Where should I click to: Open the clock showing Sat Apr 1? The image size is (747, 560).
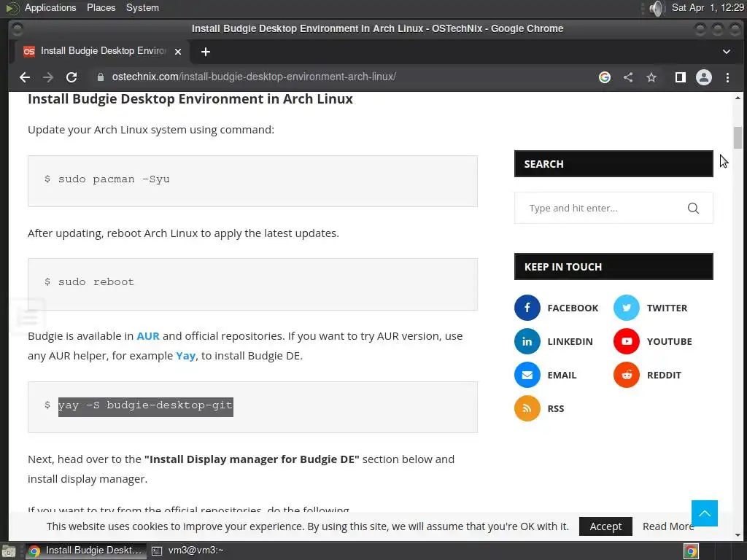(708, 7)
